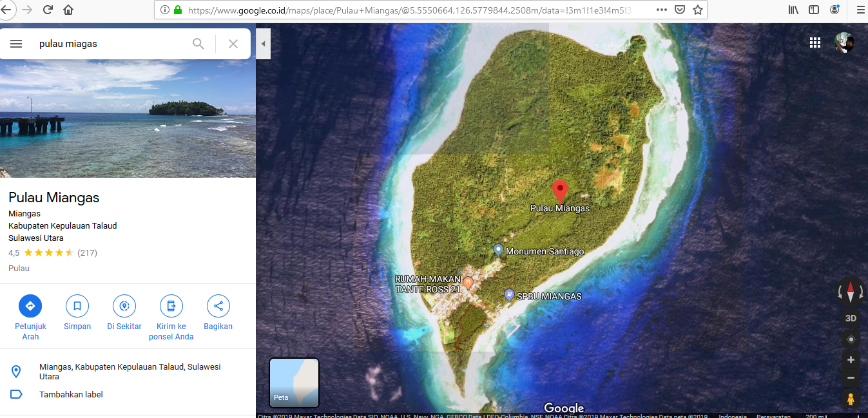The width and height of the screenshot is (868, 418).
Task: Switch to Peta map mode thumbnail
Action: 294,383
